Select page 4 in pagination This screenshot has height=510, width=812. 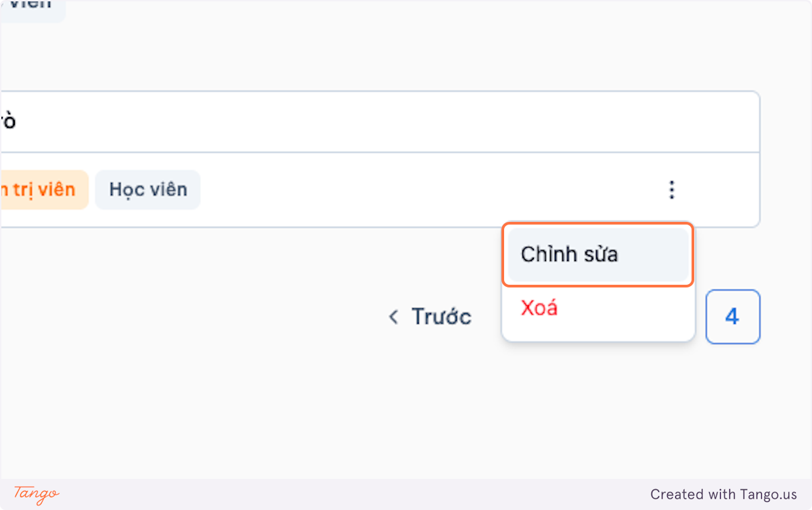coord(733,317)
